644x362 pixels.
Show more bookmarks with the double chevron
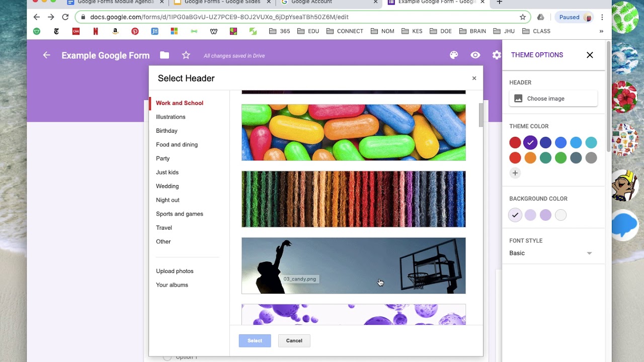tap(601, 31)
